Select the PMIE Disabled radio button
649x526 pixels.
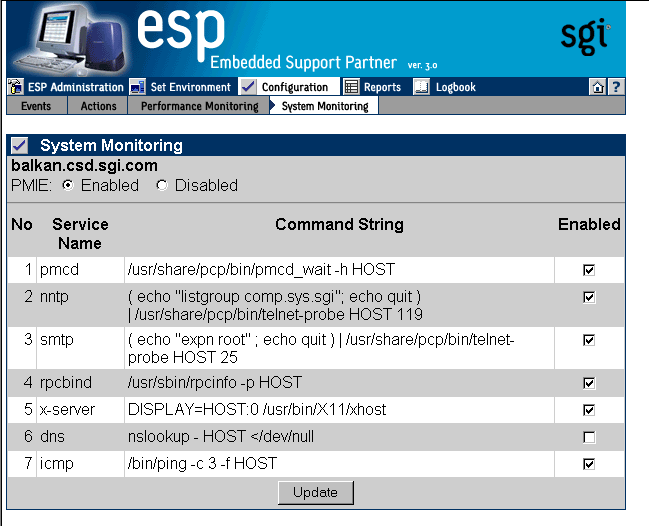point(162,185)
